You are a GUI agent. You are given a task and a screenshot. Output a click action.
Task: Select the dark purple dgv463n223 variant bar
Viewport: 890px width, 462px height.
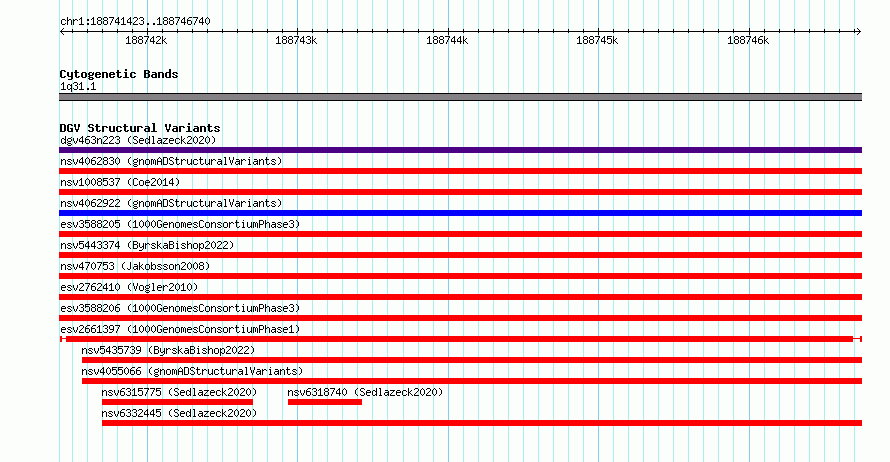460,150
